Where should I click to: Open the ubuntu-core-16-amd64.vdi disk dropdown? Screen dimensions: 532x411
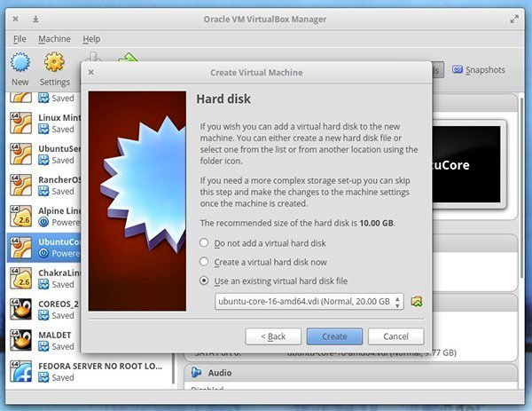309,302
